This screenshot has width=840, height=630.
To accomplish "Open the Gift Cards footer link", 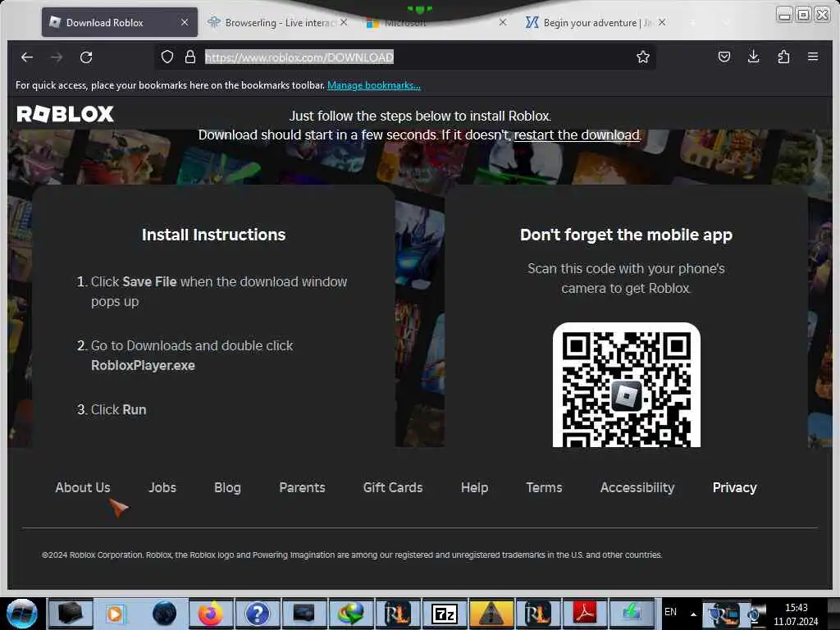I will (x=393, y=487).
